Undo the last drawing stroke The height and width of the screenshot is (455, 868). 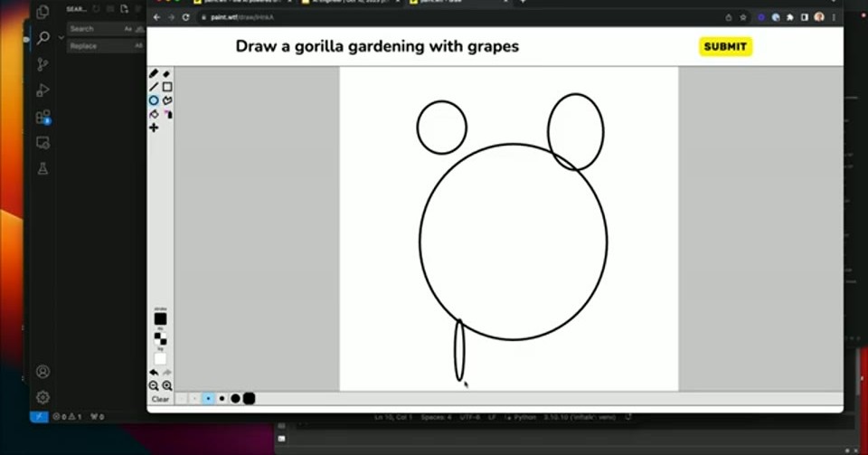pyautogui.click(x=154, y=373)
